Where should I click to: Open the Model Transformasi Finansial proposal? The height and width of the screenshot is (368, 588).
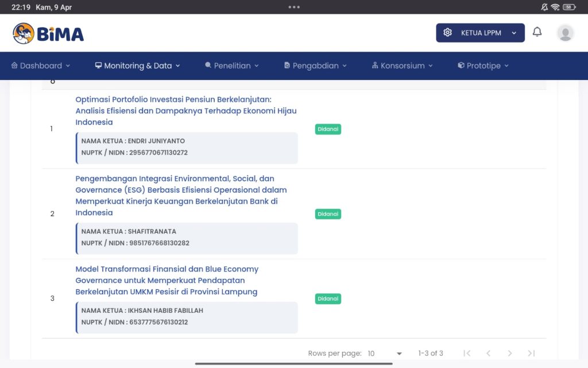(167, 280)
